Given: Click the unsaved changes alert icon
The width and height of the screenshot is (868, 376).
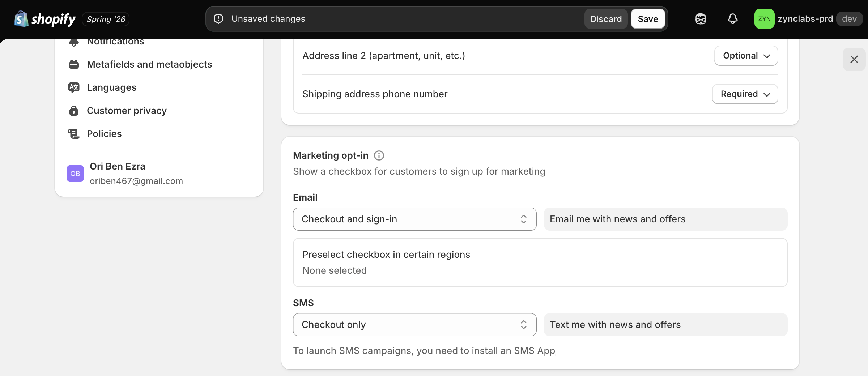Looking at the screenshot, I should point(218,19).
